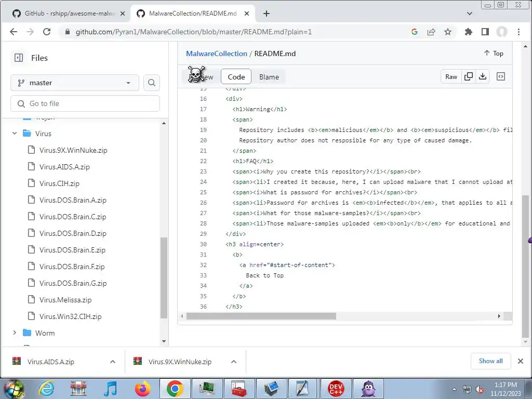Click the Google icon in address bar
Screen dimensions: 532x399
pyautogui.click(x=414, y=32)
